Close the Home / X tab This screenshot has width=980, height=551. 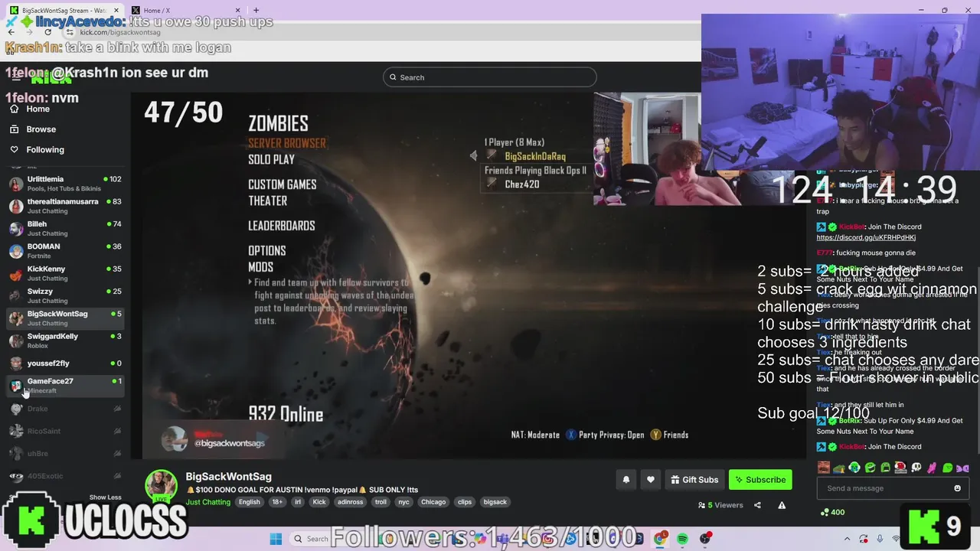(238, 10)
